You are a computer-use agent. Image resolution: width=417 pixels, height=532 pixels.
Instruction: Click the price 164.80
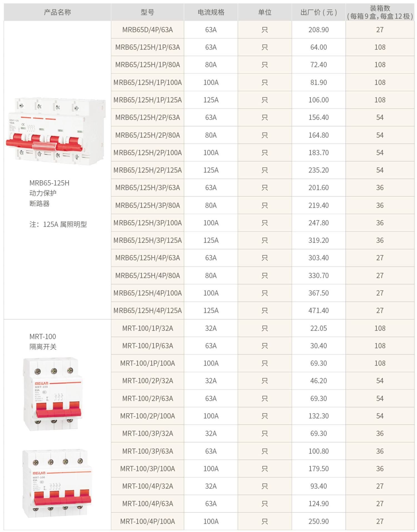point(319,135)
